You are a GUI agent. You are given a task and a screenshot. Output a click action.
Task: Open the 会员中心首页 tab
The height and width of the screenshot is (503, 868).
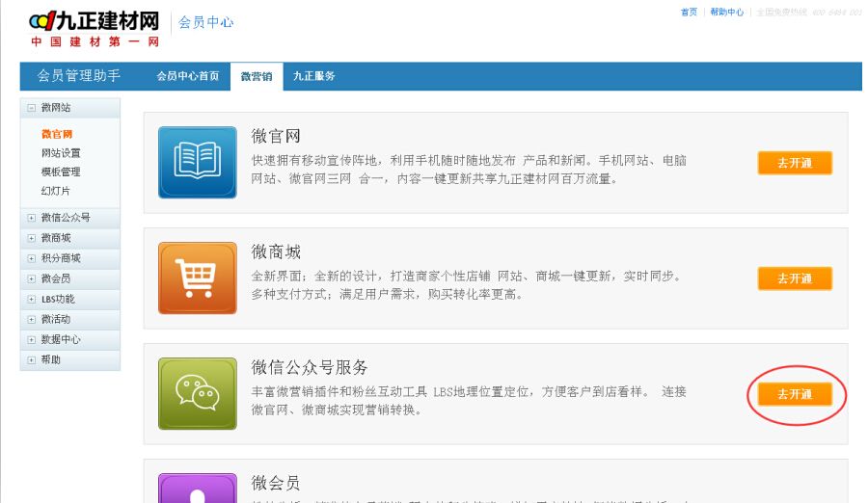point(188,76)
